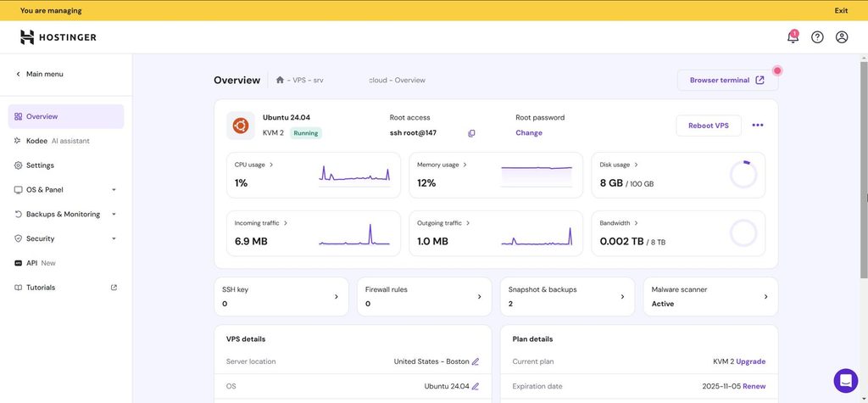Open the SSH key card arrow
Viewport: 868px width, 403px height.
point(336,297)
